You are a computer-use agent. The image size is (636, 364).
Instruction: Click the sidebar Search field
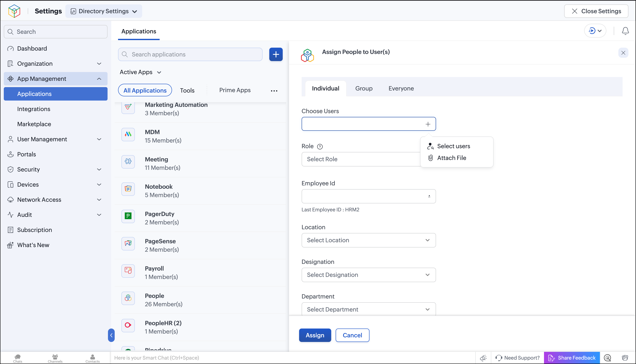[x=55, y=32]
